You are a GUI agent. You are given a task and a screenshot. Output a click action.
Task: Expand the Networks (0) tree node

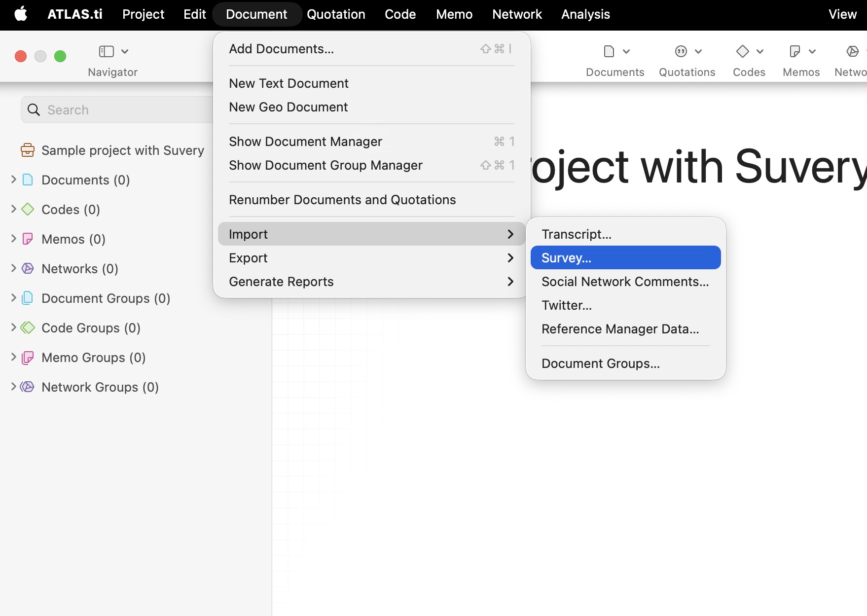coord(14,268)
